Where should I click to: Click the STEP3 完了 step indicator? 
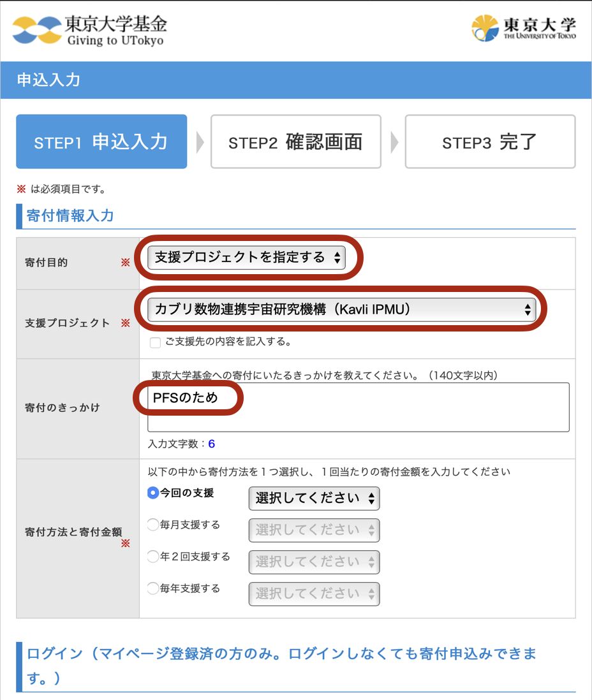[490, 142]
